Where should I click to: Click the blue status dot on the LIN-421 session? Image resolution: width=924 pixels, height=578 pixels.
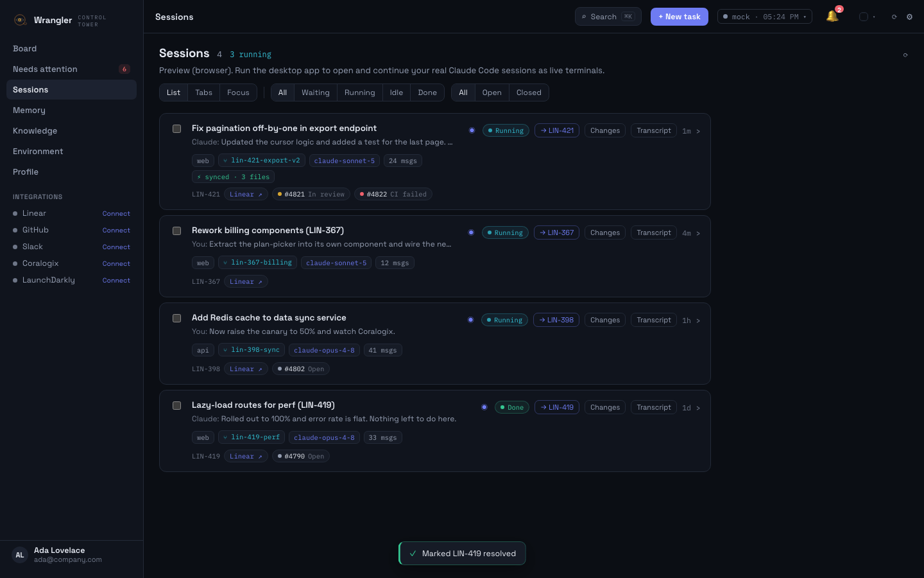[472, 130]
